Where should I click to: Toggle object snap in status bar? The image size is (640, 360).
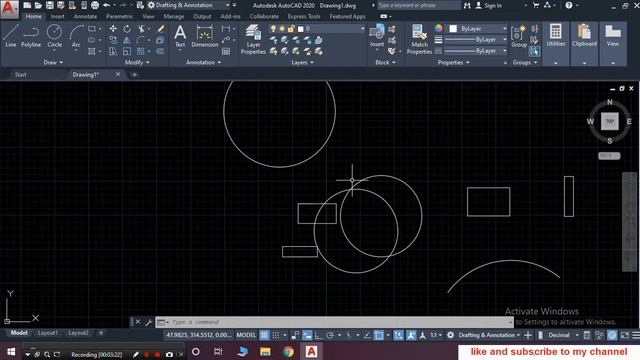click(379, 335)
